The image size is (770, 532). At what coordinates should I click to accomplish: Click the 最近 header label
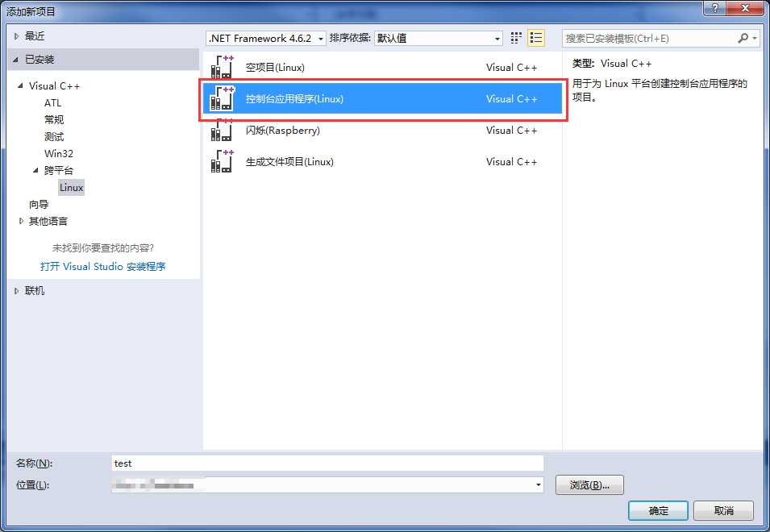(35, 35)
